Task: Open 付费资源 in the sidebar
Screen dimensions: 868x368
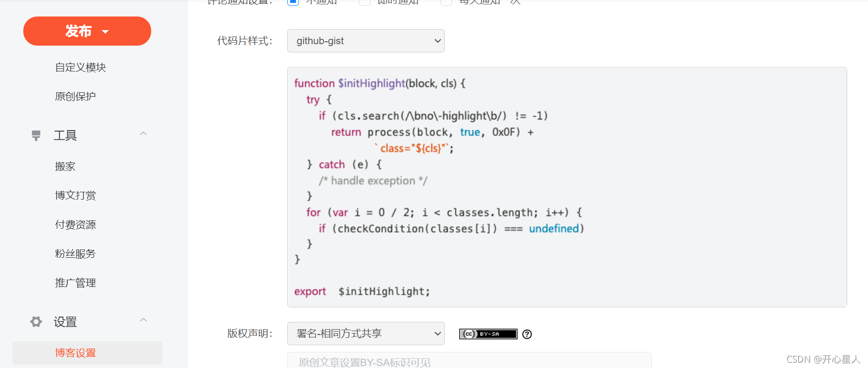Action: [75, 225]
